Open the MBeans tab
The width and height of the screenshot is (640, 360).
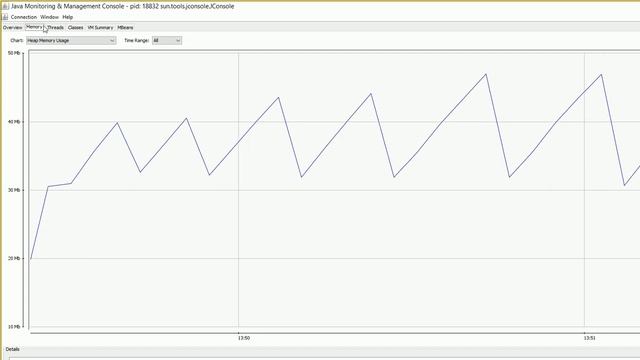coord(125,28)
